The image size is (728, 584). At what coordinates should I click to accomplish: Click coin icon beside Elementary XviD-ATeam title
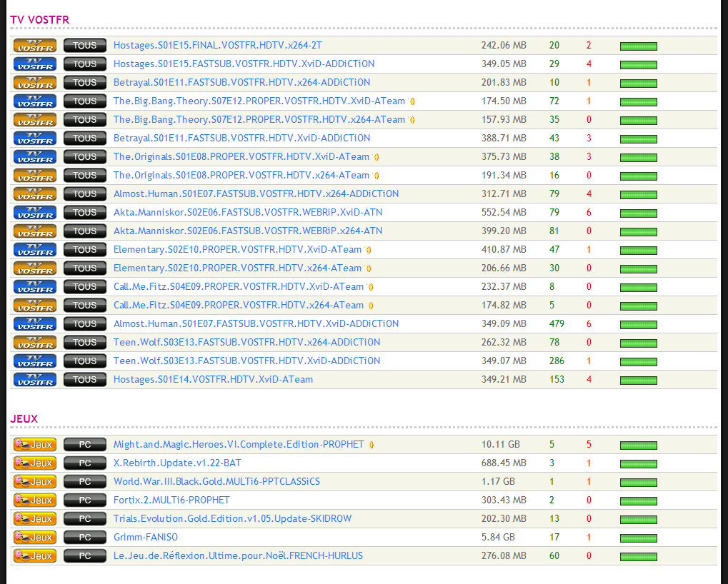pyautogui.click(x=368, y=250)
